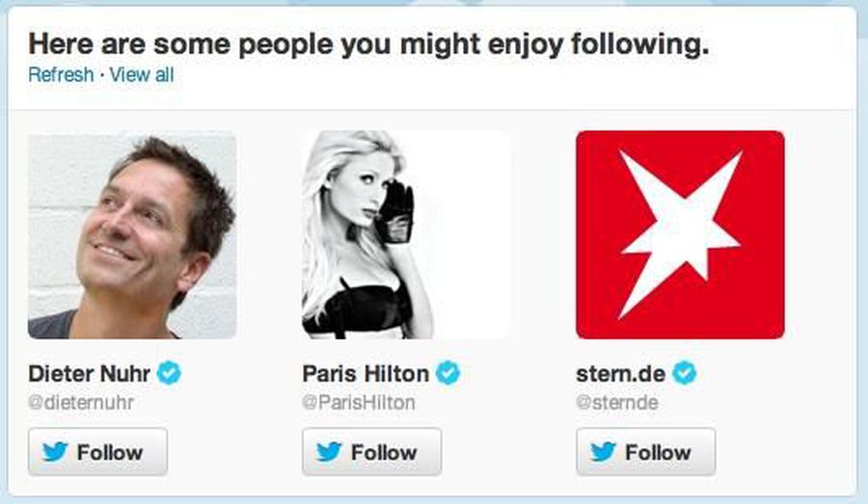Click Twitter bird icon in Dieter Nuhr's Follow button

56,452
